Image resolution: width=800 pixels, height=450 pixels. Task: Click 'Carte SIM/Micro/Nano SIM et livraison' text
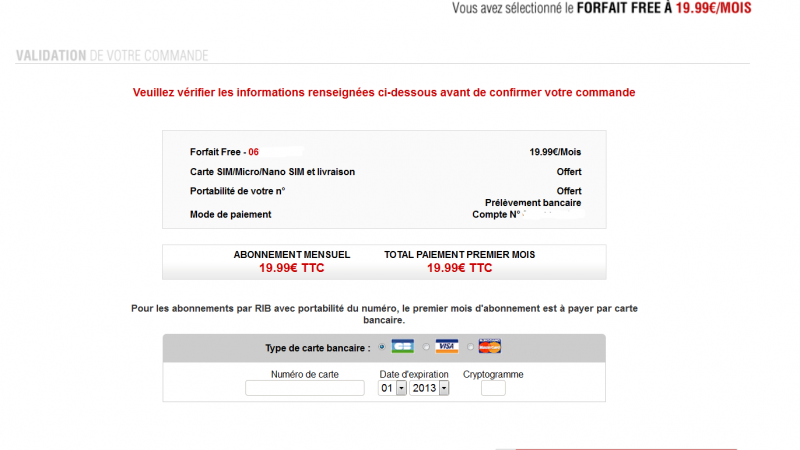click(x=272, y=172)
